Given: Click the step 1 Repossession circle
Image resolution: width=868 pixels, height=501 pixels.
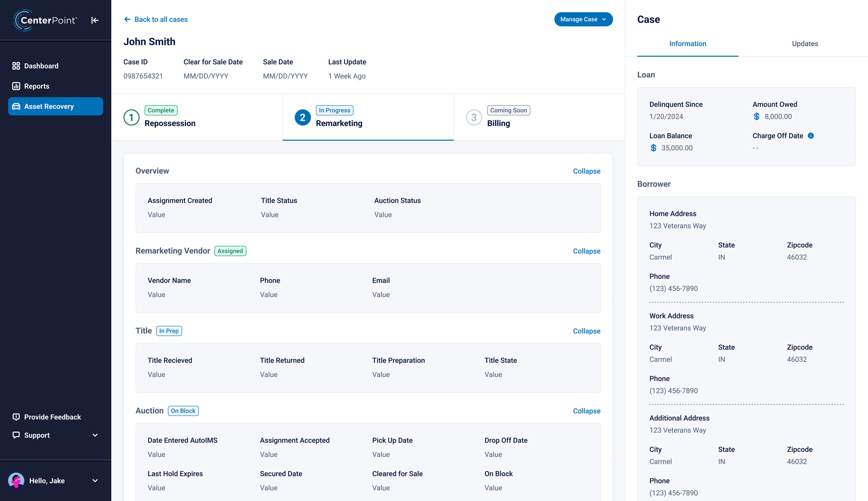Looking at the screenshot, I should point(131,118).
